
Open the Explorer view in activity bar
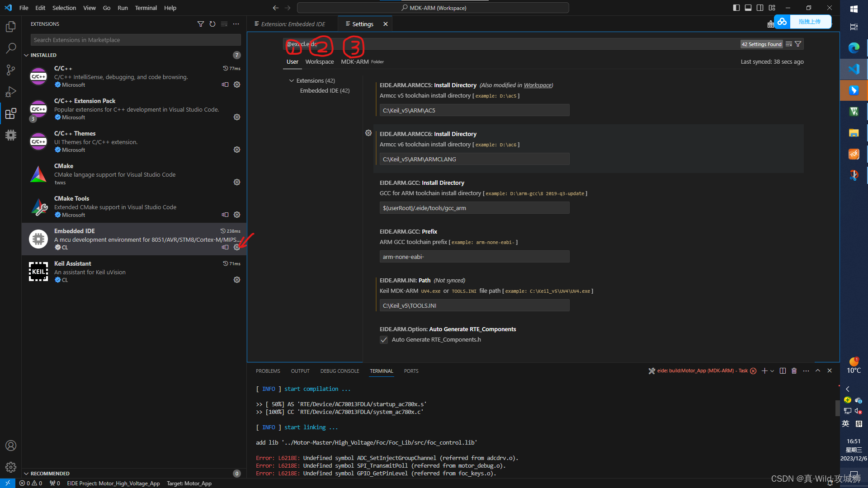click(11, 27)
